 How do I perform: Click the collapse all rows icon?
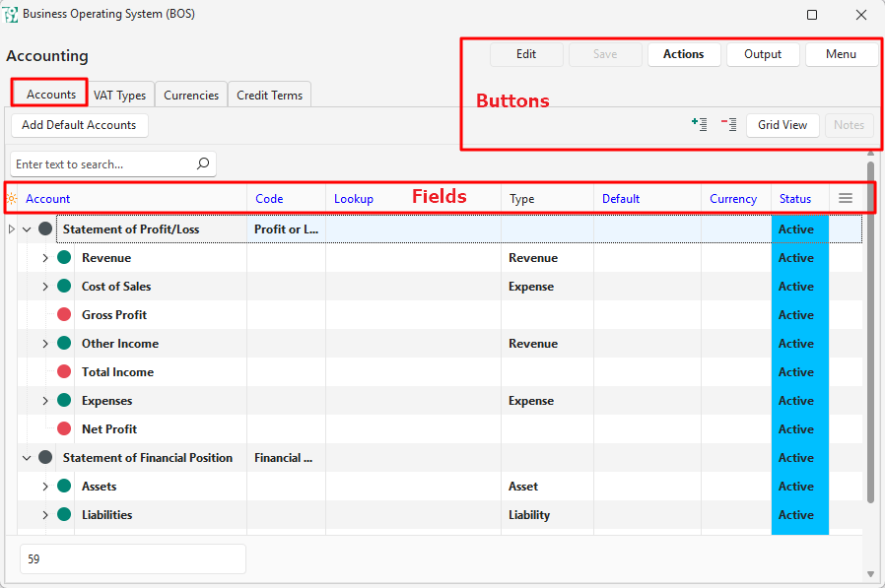pos(728,124)
